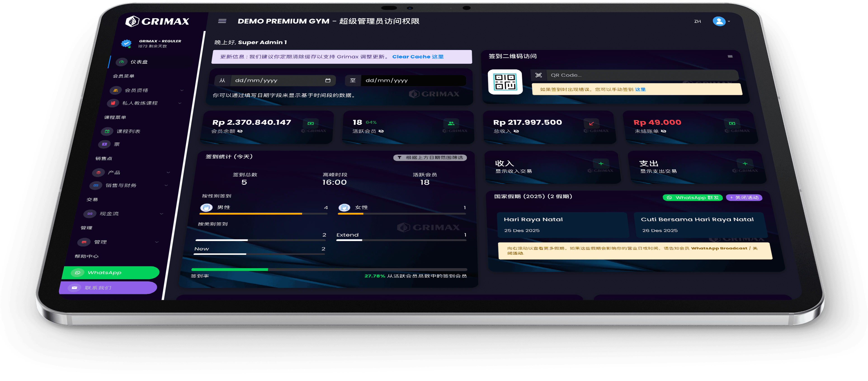The width and height of the screenshot is (868, 381).
Task: Click the green plus on 收入 card
Action: [601, 163]
